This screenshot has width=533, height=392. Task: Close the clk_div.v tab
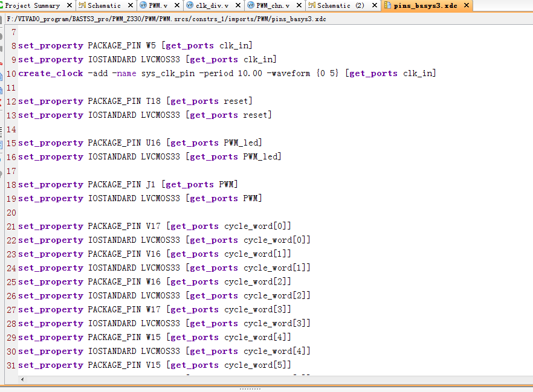(x=238, y=5)
